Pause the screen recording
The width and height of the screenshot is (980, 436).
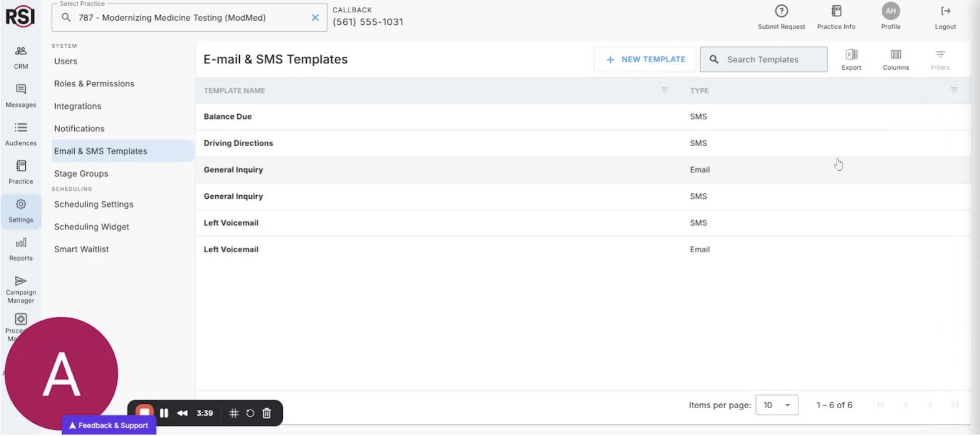pos(164,413)
